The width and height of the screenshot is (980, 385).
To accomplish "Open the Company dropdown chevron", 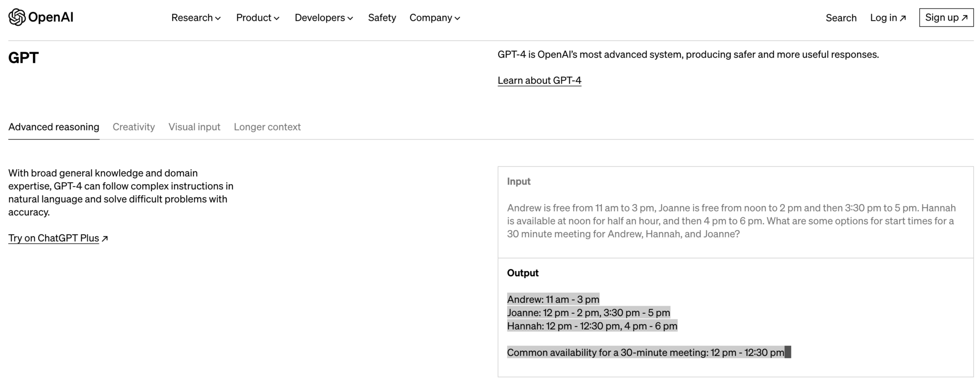I will (x=457, y=18).
